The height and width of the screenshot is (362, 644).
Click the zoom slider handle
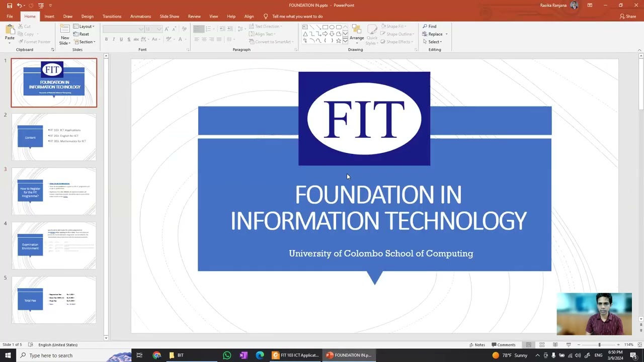[x=599, y=345]
